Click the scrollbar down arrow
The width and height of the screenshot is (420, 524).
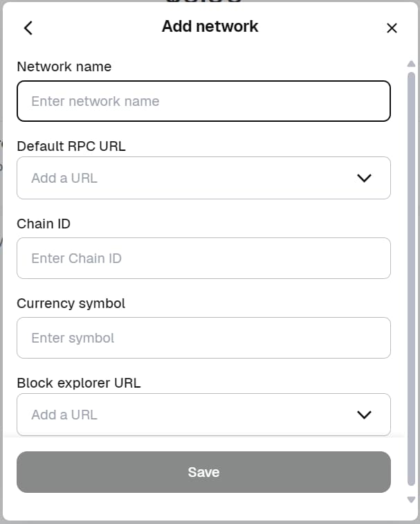pyautogui.click(x=411, y=499)
